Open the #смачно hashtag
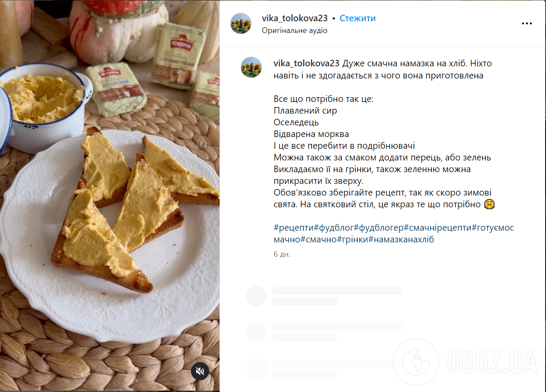546x392 pixels. click(318, 239)
